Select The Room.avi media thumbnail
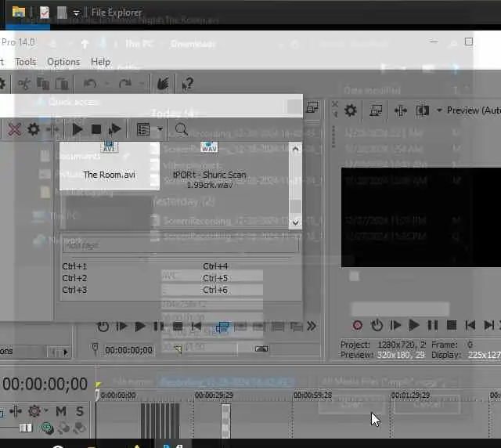This screenshot has height=448, width=501. click(110, 165)
